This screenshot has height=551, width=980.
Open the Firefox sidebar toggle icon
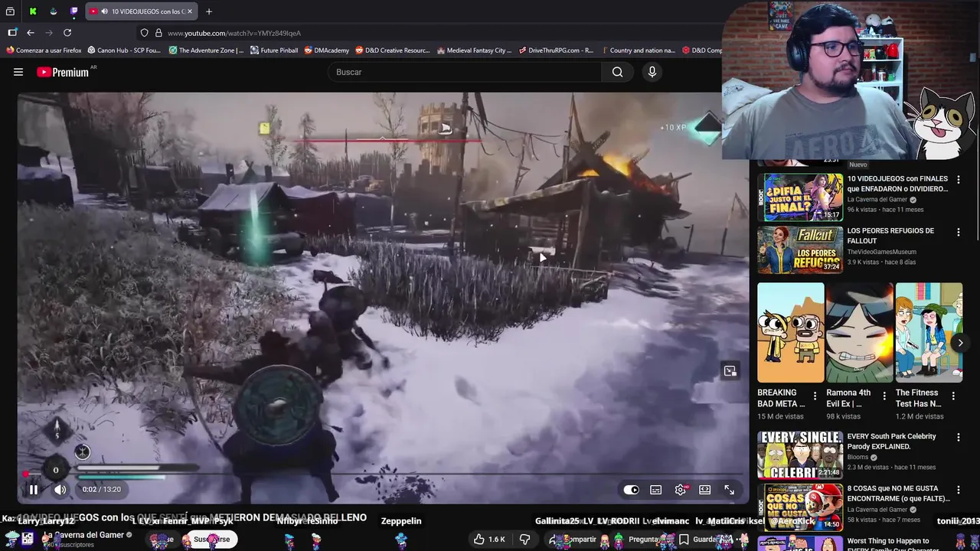(x=12, y=33)
